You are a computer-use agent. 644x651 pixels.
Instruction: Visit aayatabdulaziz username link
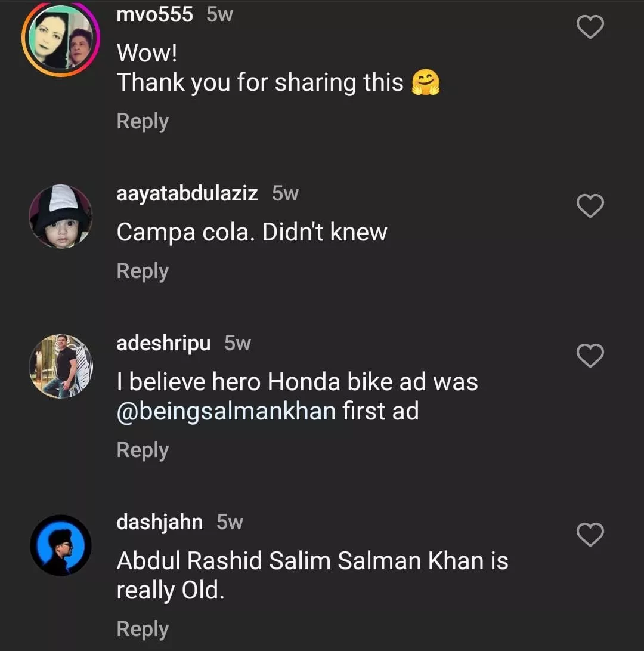pos(187,193)
